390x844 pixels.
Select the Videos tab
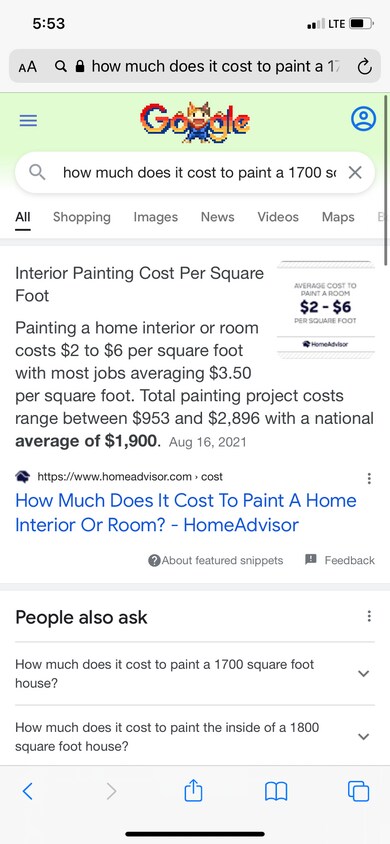pos(278,217)
